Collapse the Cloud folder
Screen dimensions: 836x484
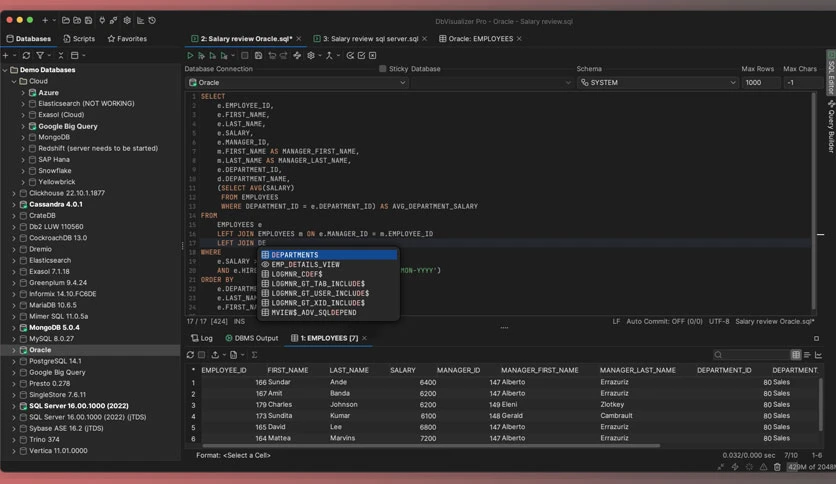pyautogui.click(x=14, y=82)
